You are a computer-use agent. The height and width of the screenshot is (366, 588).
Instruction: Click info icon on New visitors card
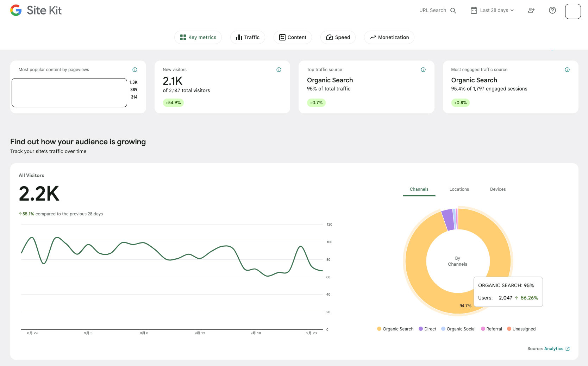click(279, 70)
